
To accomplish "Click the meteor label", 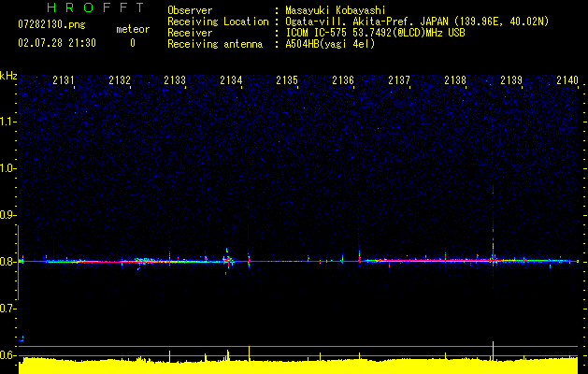I will [133, 29].
